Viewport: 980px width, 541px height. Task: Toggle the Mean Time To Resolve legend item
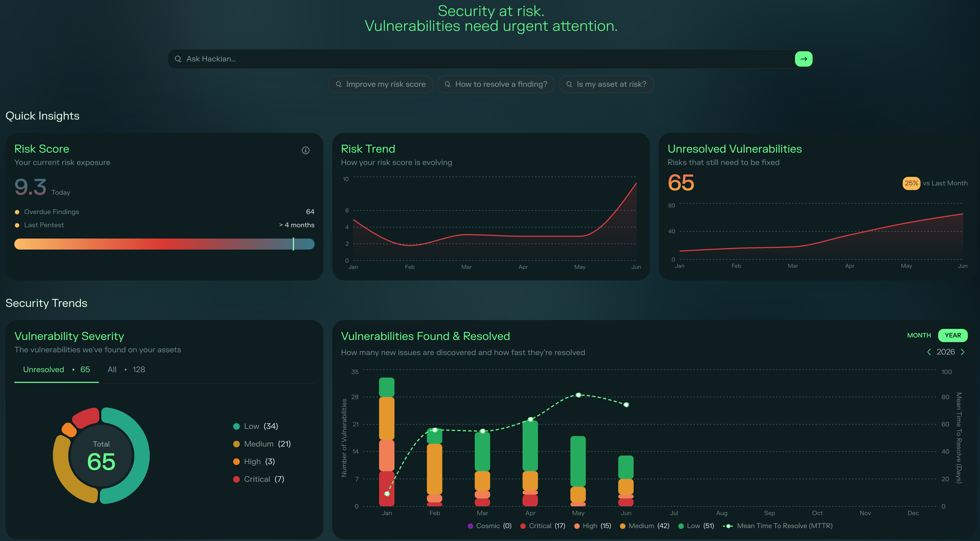tap(778, 526)
